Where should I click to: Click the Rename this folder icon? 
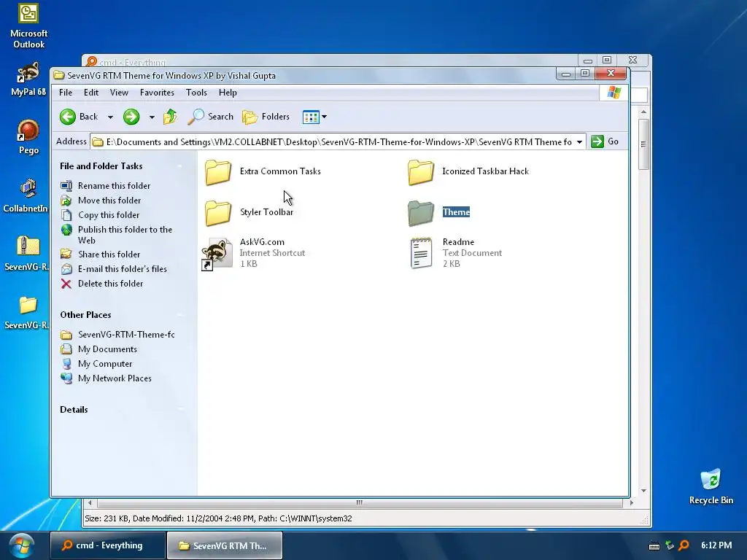tap(66, 186)
